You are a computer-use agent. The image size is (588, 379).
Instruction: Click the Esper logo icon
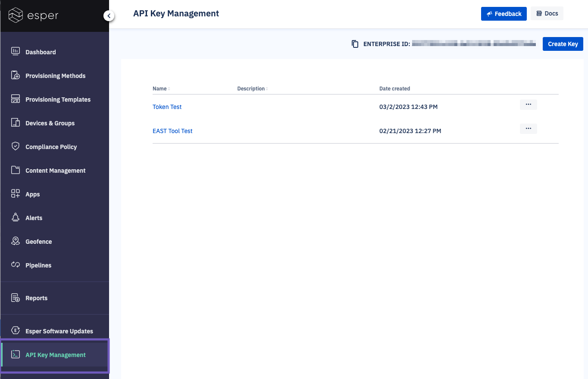[16, 15]
